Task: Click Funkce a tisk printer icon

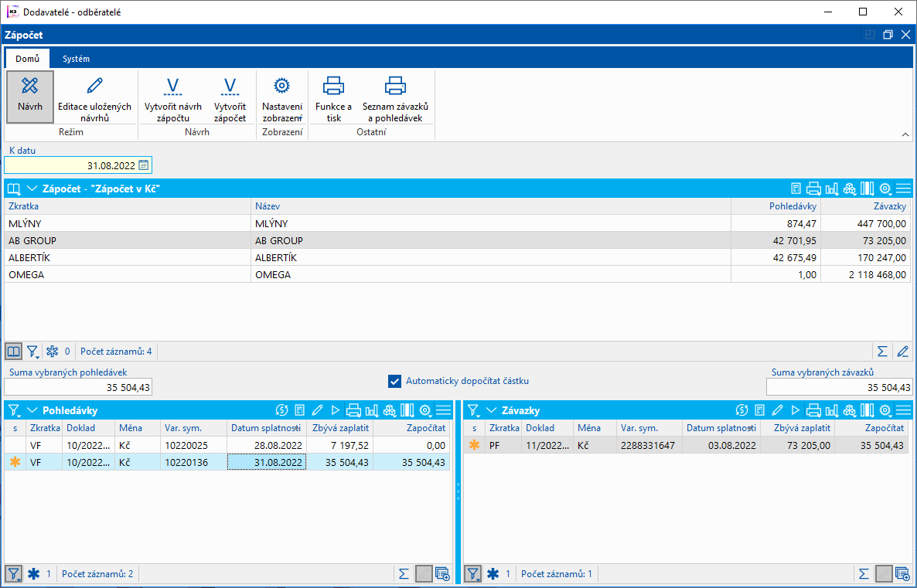Action: (333, 86)
